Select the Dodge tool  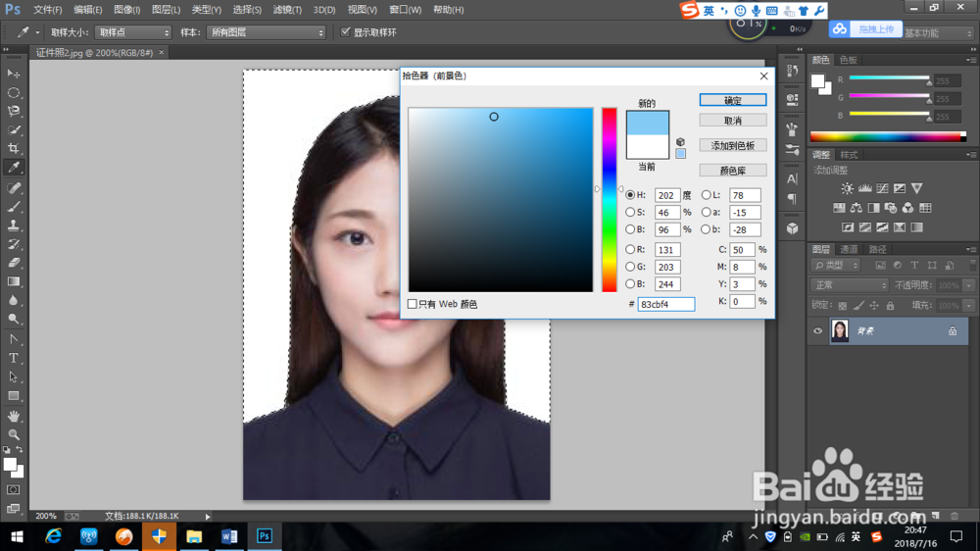(13, 319)
